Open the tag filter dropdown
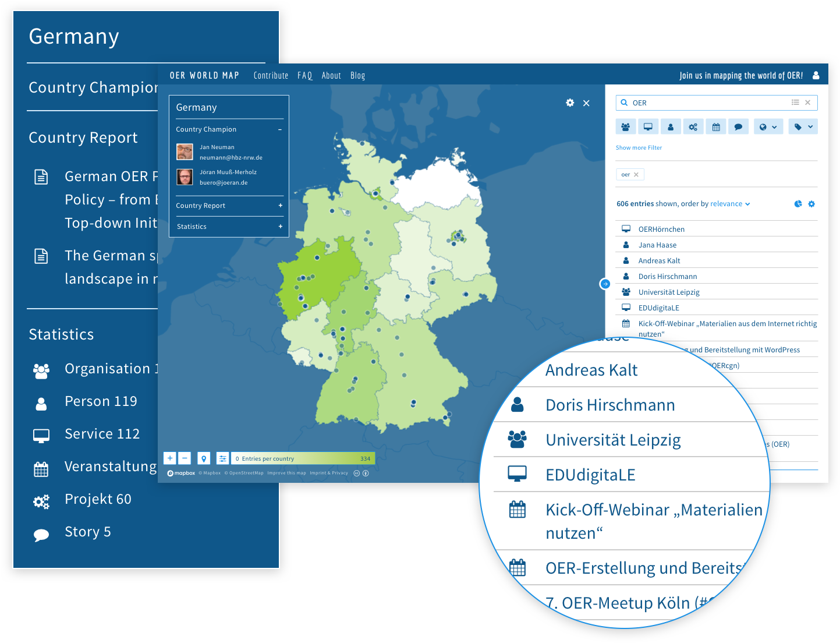This screenshot has height=643, width=840. coord(803,126)
